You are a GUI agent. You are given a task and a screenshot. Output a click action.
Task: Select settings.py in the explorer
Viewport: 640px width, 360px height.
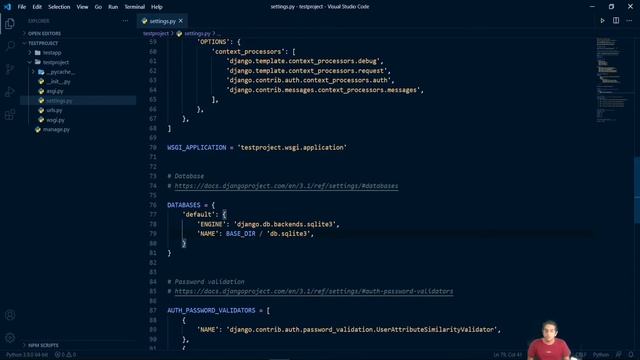point(59,101)
